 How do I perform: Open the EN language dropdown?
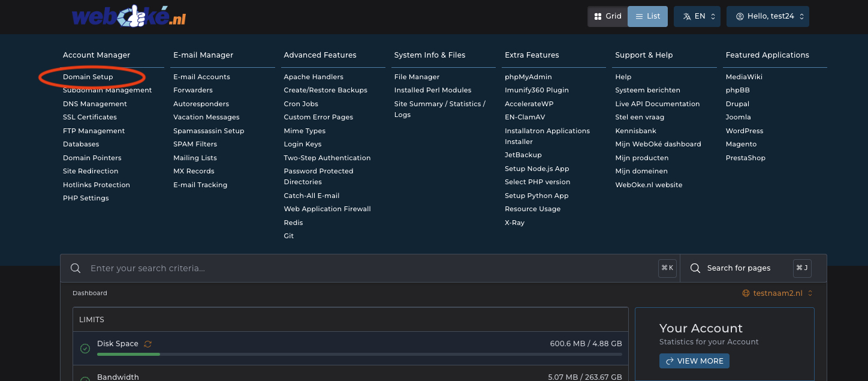[x=697, y=16]
